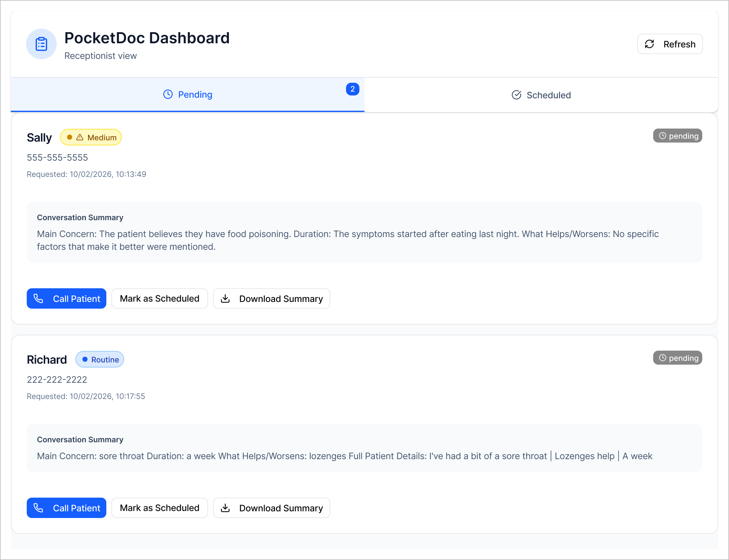Viewport: 729px width, 560px height.
Task: Click phone icon in Sally's Call Patient
Action: tap(38, 298)
